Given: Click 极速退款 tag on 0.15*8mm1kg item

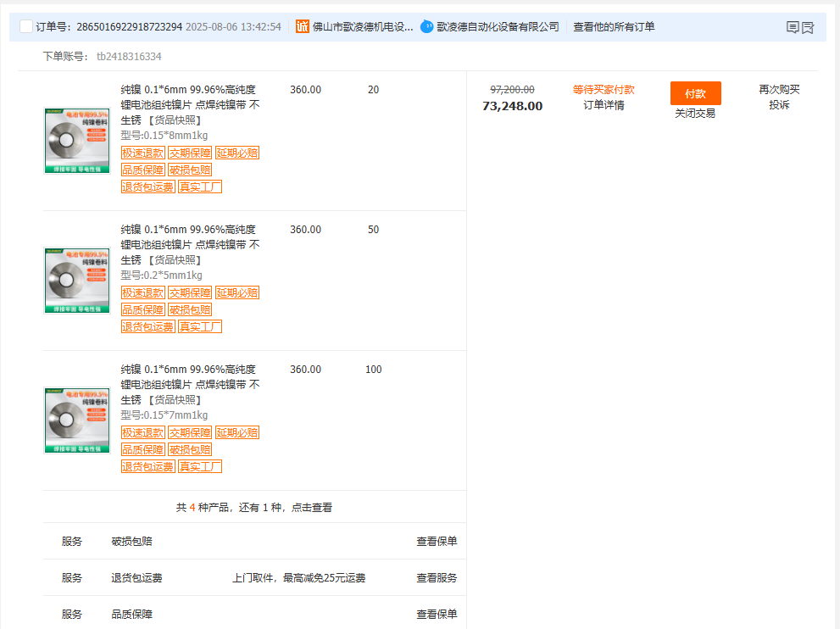Looking at the screenshot, I should click(142, 153).
